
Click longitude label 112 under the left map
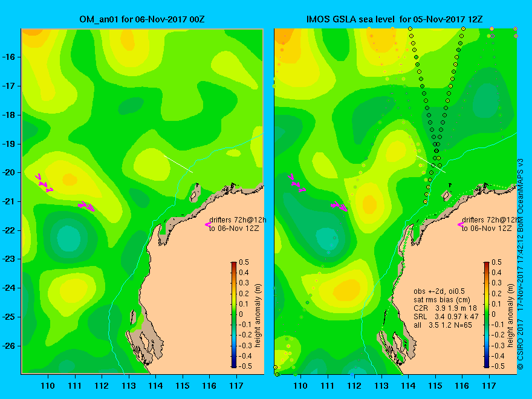(x=102, y=386)
